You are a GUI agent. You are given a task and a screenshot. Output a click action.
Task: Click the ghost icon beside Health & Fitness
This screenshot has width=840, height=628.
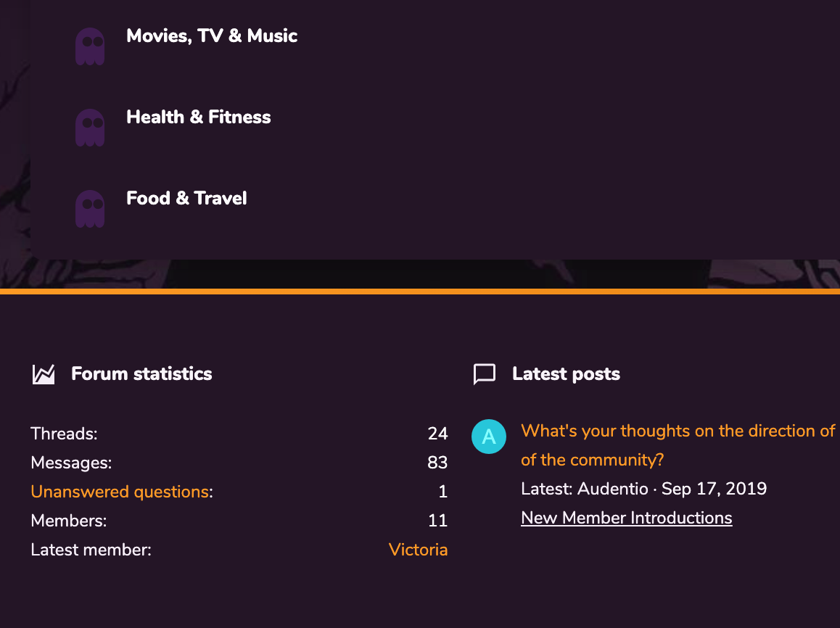pyautogui.click(x=90, y=128)
